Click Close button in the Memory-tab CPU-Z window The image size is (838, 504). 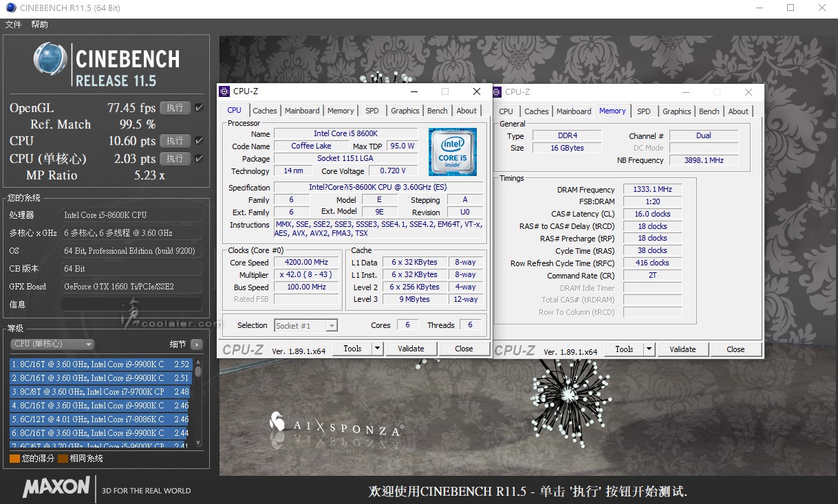pos(735,349)
